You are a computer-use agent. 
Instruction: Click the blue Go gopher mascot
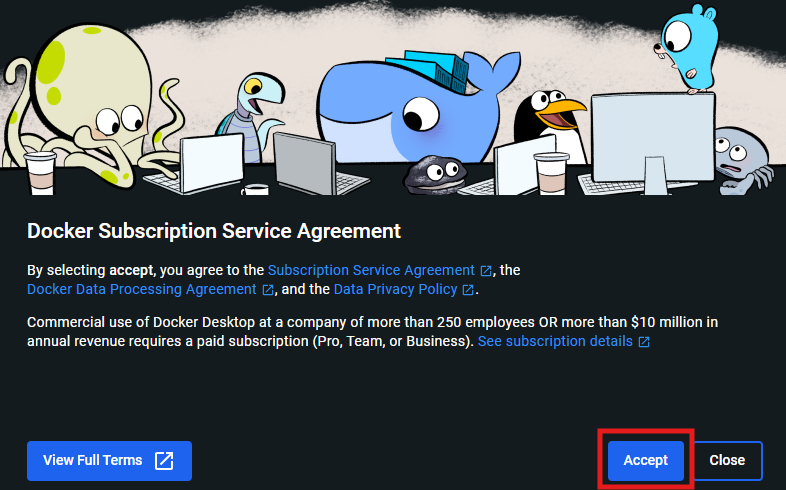(687, 49)
